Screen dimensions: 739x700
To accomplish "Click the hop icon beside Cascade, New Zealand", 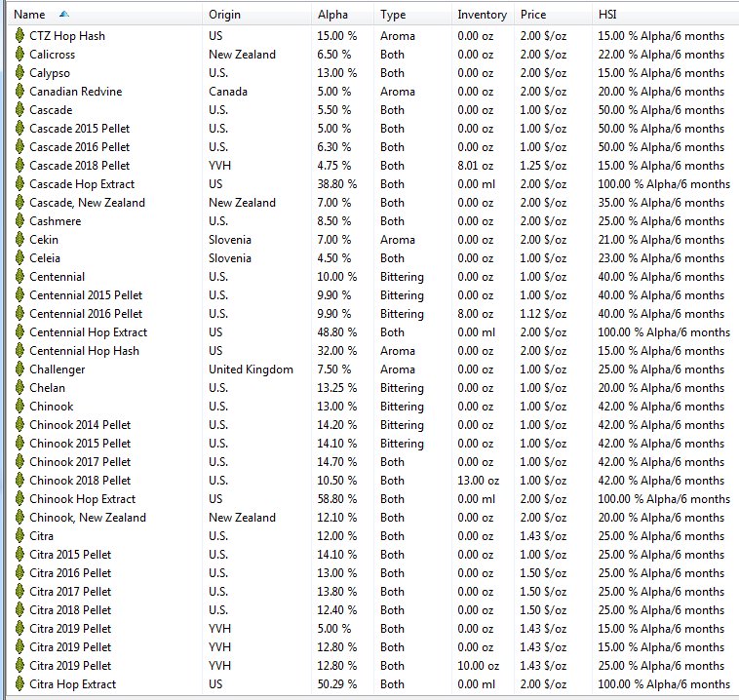I will click(19, 203).
